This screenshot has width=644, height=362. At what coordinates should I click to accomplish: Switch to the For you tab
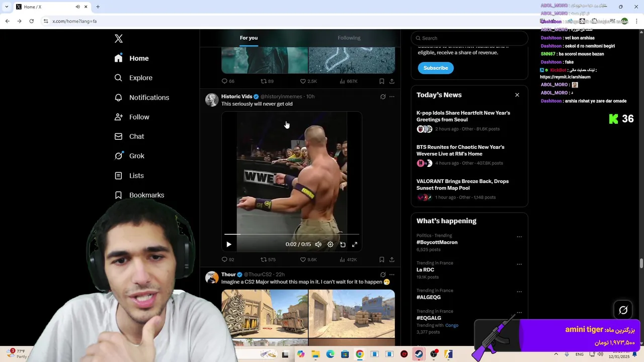249,38
